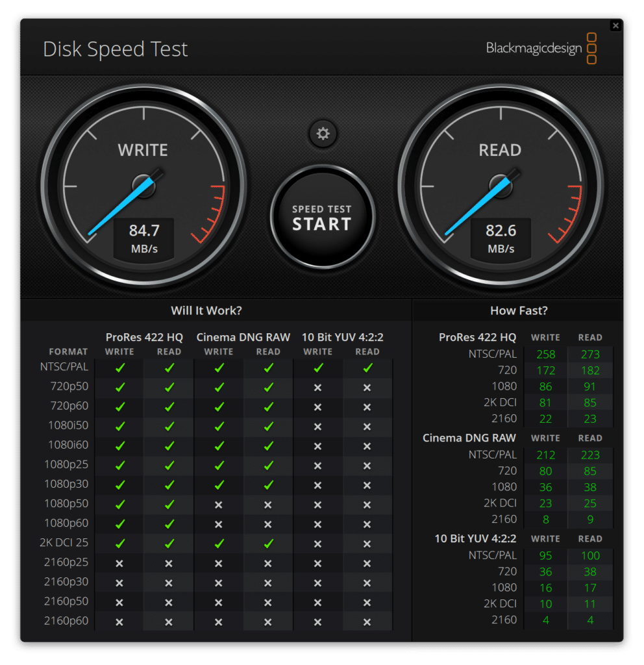Click the Blackmagicdesign logo
This screenshot has height=665, width=644.
tap(541, 48)
